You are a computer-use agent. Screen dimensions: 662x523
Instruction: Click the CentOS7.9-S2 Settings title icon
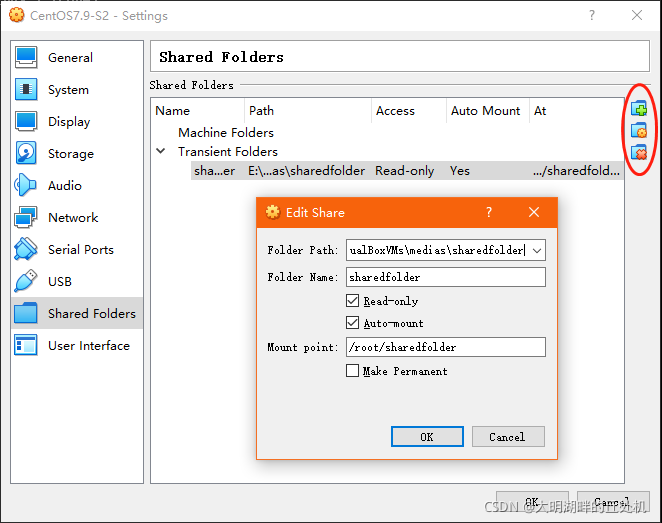16,15
